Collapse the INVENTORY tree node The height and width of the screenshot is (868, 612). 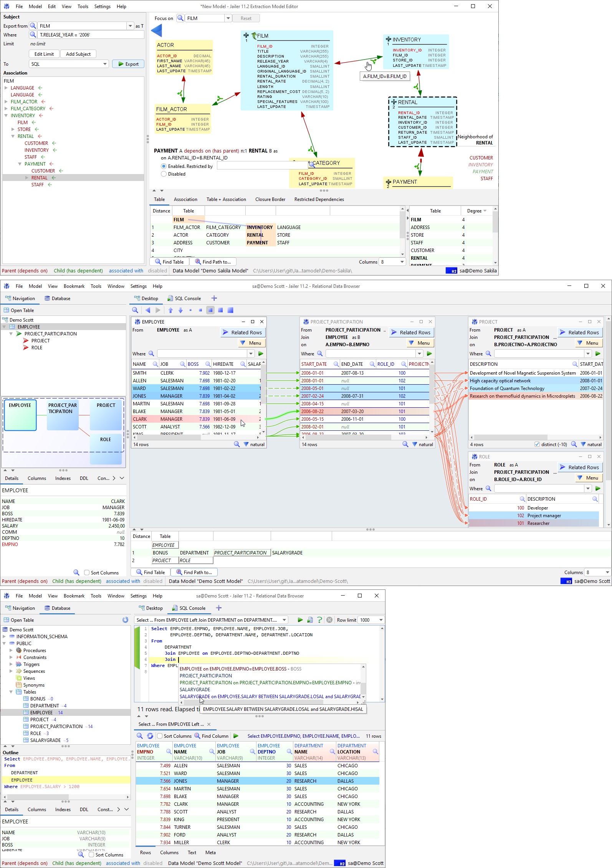6,116
